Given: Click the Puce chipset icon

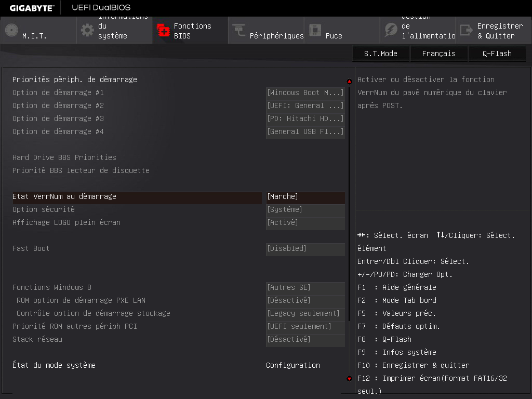Looking at the screenshot, I should click(315, 30).
